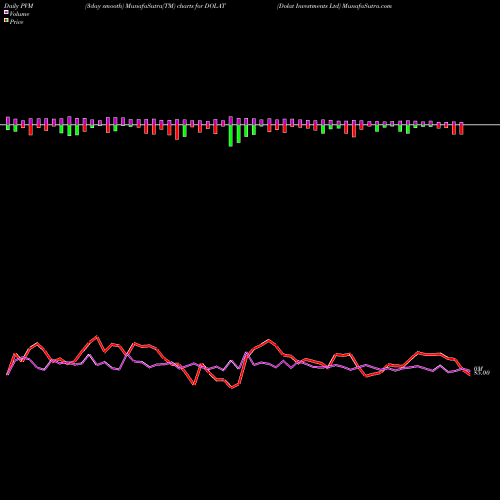This screenshot has height=500, width=500.
Task: Click the latest price value label
Action: (482, 373)
